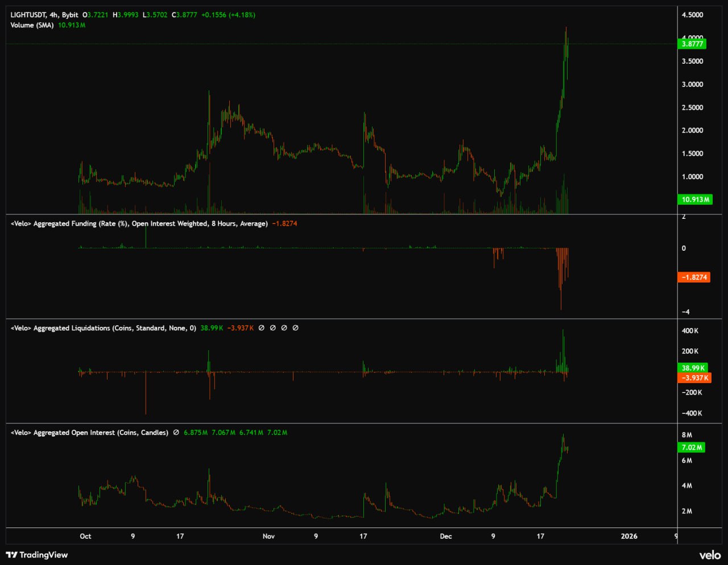
Task: Click the Oct label on the time axis
Action: click(x=85, y=536)
